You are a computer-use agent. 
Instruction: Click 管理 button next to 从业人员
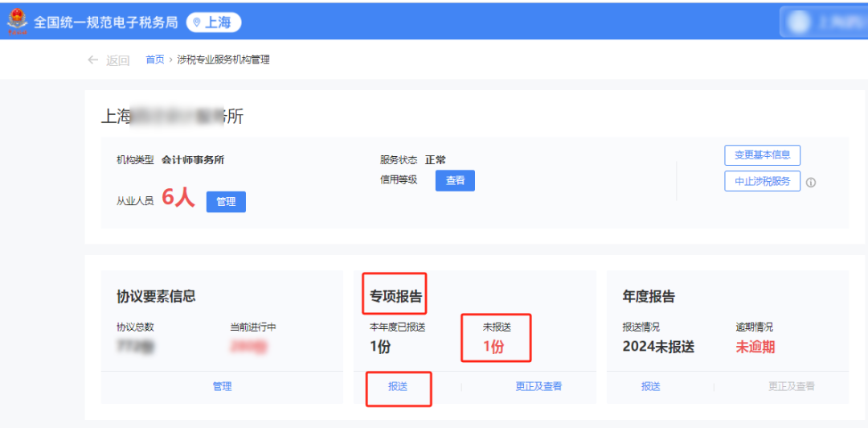226,202
